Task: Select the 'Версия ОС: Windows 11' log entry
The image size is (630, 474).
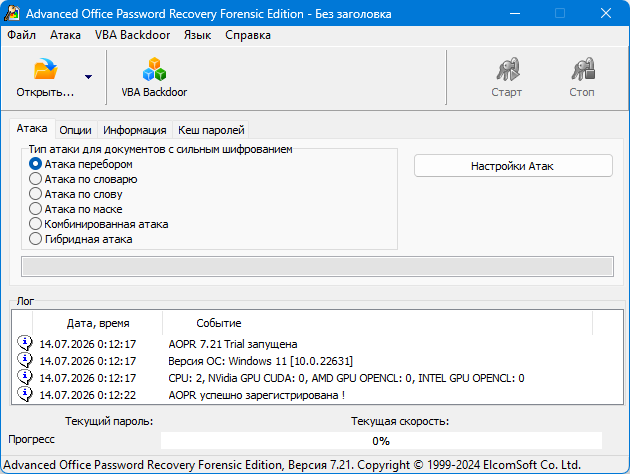Action: click(x=260, y=361)
